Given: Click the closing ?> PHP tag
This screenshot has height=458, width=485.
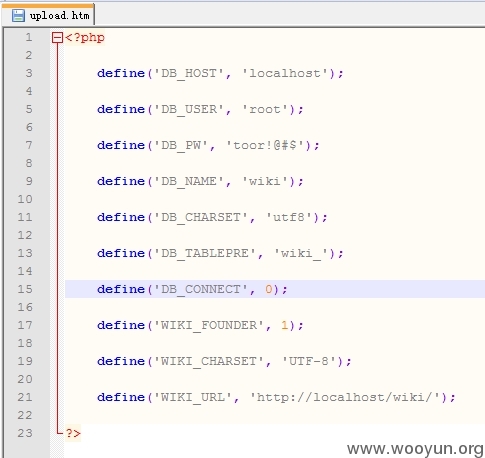Looking at the screenshot, I should point(73,433).
